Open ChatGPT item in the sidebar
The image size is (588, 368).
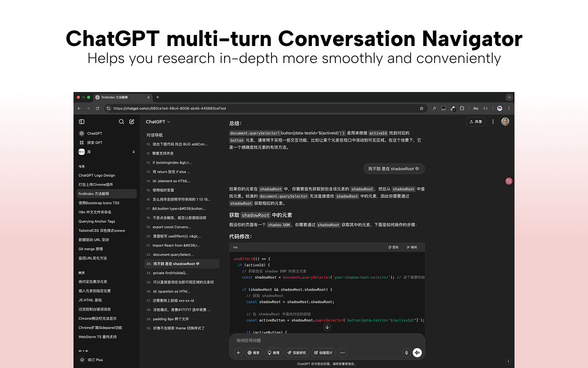107,133
